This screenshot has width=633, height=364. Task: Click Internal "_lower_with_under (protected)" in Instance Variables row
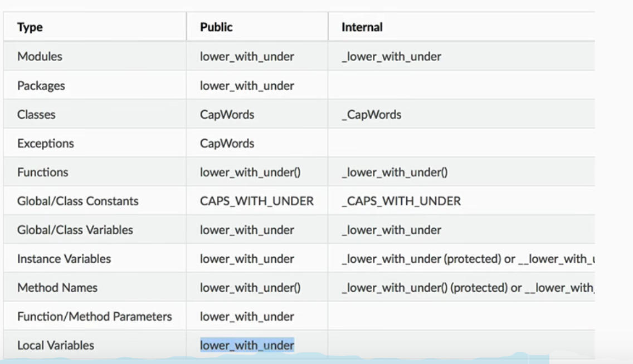pos(421,259)
